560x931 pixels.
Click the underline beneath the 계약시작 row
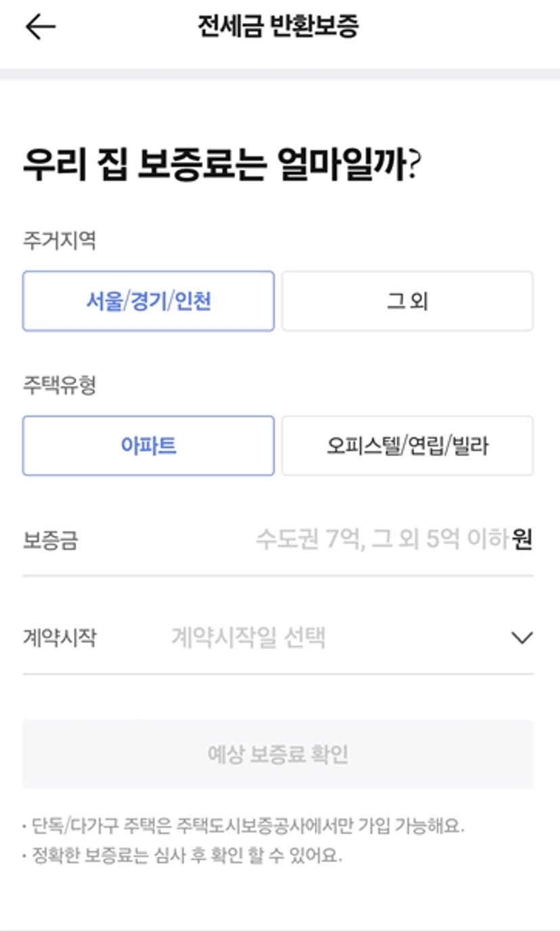278,674
